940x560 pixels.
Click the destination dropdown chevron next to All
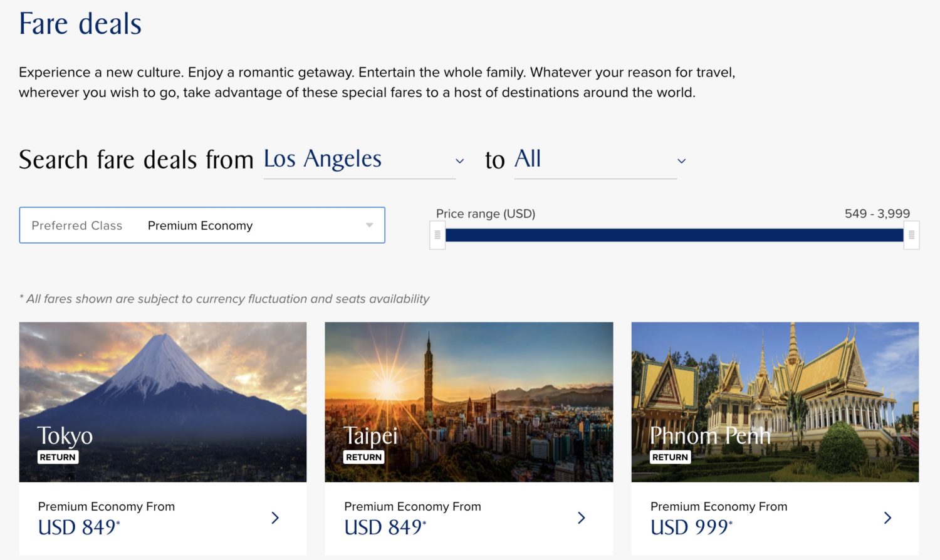(x=681, y=161)
